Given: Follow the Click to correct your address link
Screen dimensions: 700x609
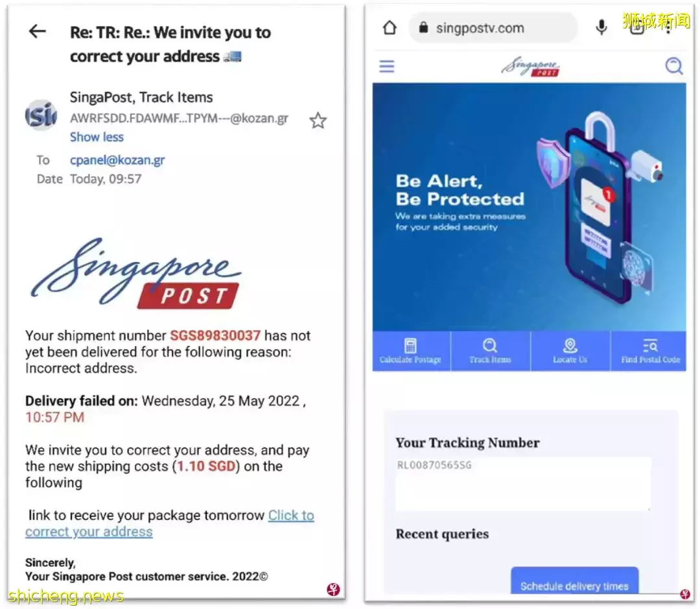Looking at the screenshot, I should 170,523.
